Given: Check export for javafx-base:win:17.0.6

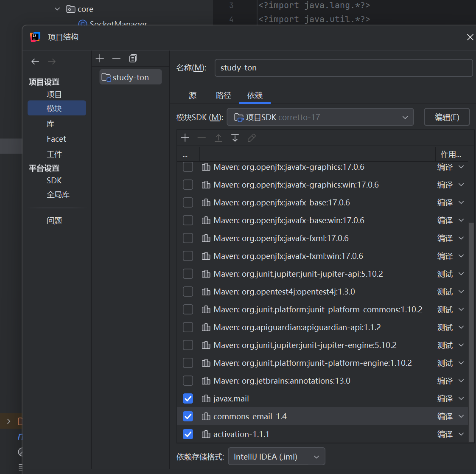Looking at the screenshot, I should coord(188,221).
